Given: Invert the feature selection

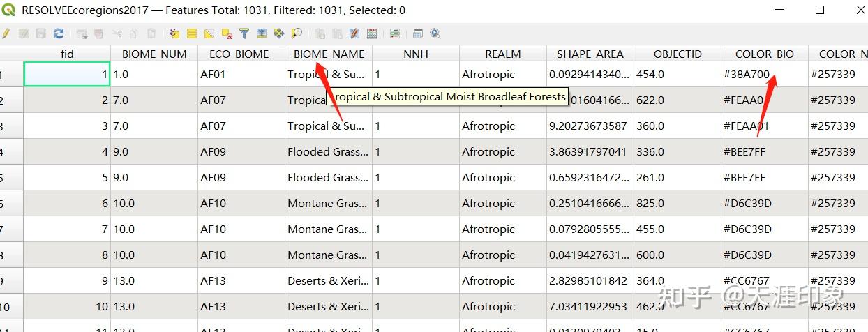Looking at the screenshot, I should pyautogui.click(x=209, y=33).
